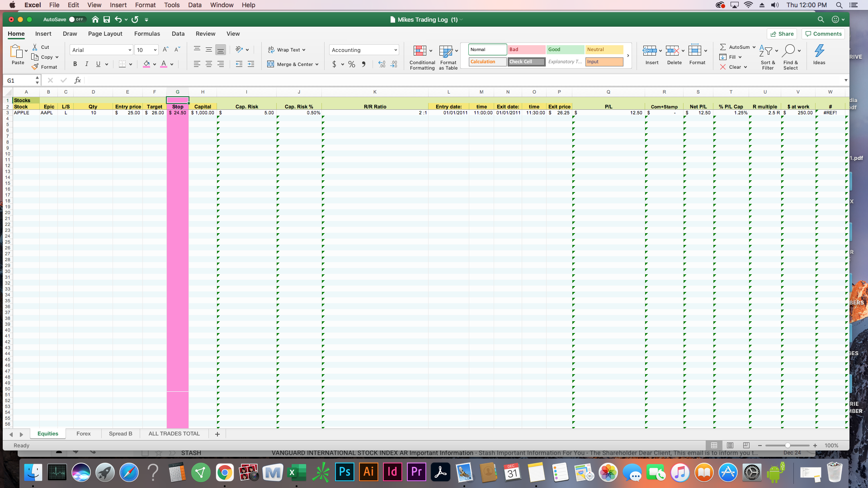Screen dimensions: 868x488
Task: Expand the Clear dropdown arrow
Action: click(x=745, y=67)
